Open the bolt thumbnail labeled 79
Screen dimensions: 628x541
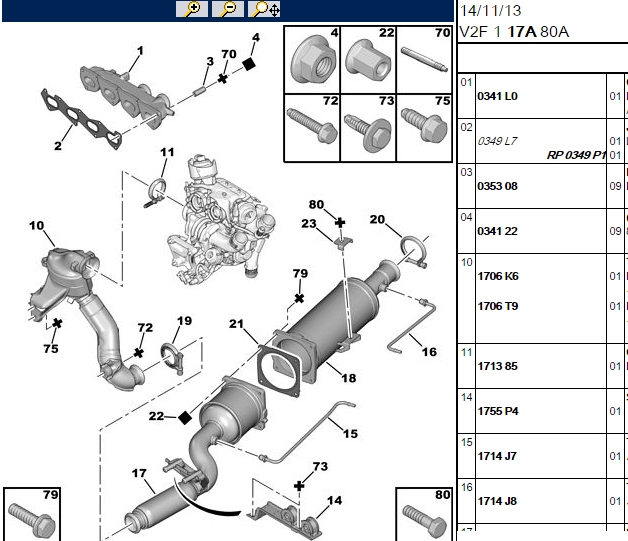(x=32, y=515)
